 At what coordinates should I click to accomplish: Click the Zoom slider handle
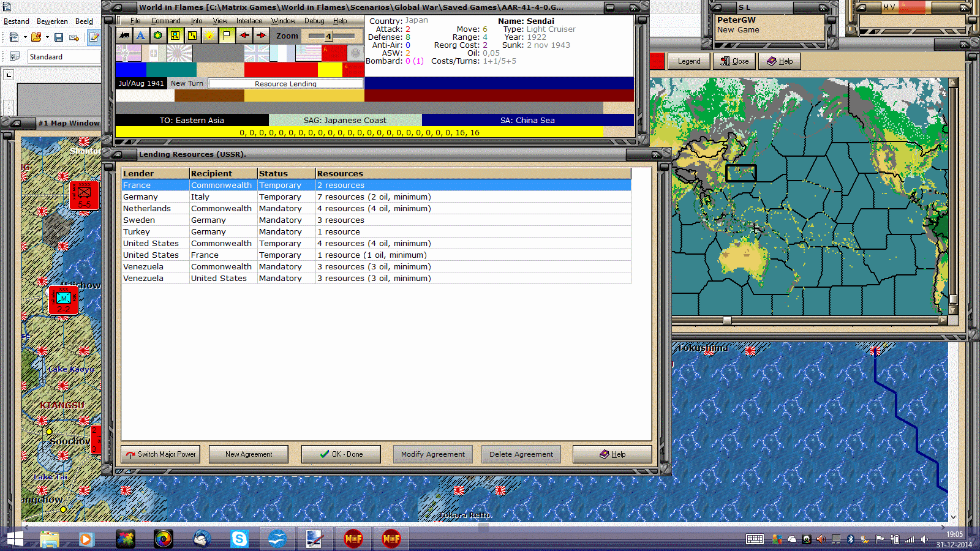328,36
